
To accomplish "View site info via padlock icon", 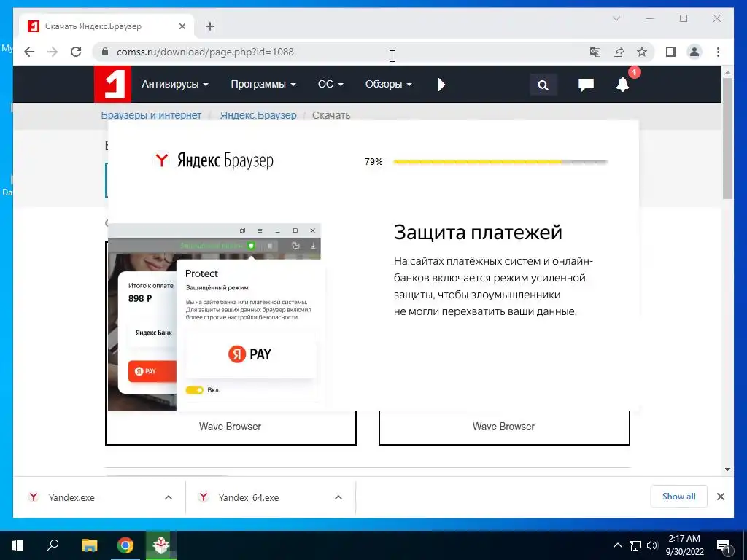I will point(105,52).
